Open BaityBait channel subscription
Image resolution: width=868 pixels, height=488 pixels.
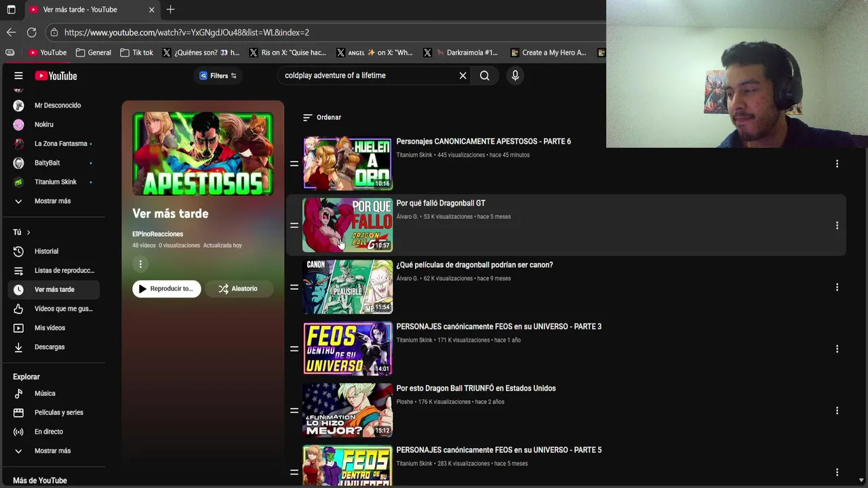[x=54, y=163]
